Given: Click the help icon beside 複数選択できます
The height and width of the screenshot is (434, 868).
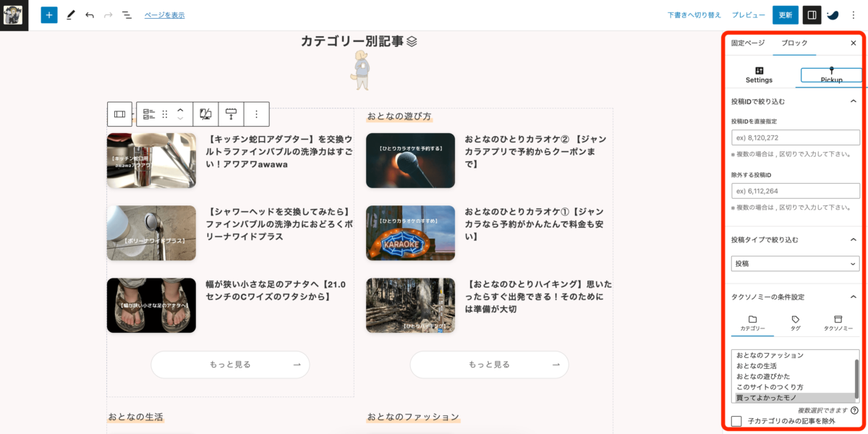Looking at the screenshot, I should coord(855,410).
